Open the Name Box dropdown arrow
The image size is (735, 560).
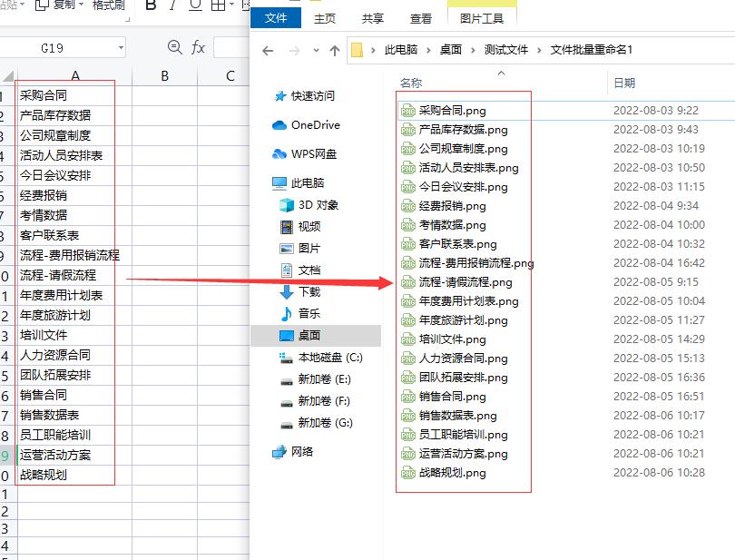(x=123, y=45)
